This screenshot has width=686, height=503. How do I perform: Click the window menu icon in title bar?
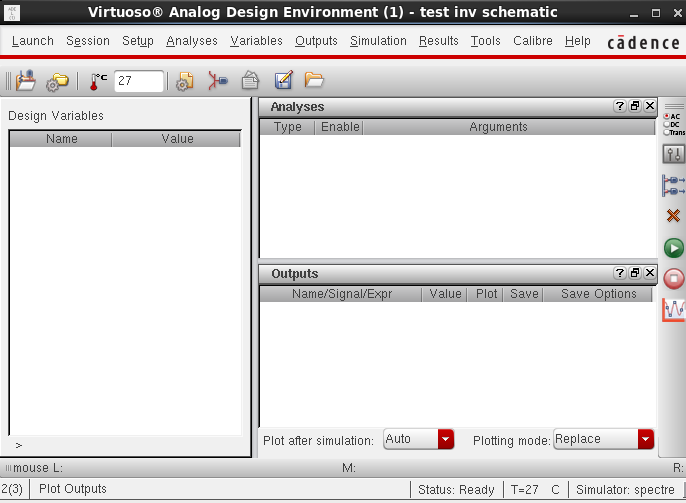pyautogui.click(x=12, y=12)
